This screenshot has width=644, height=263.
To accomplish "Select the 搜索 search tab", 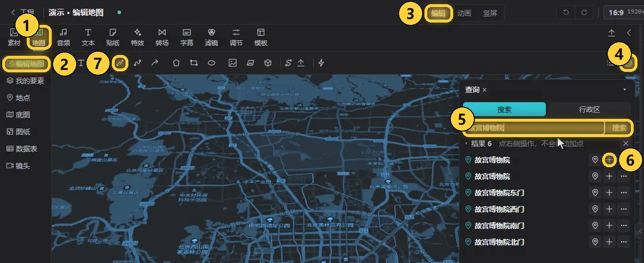I will 504,109.
